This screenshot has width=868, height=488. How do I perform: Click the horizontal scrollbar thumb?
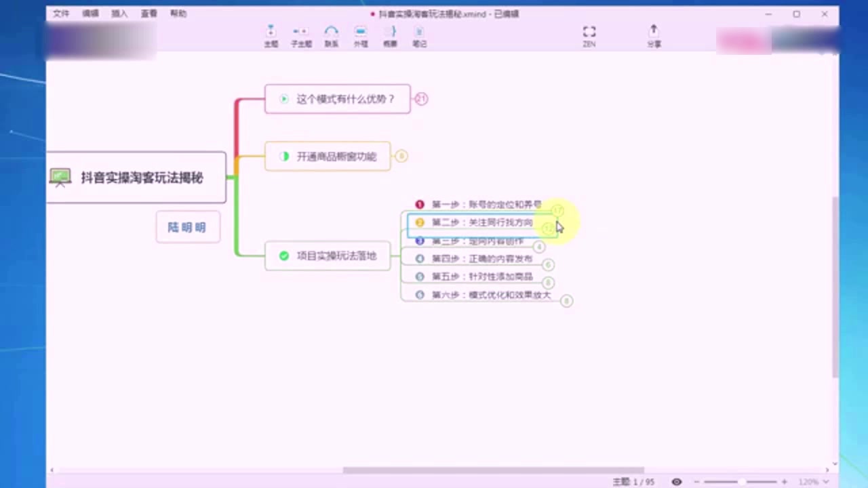coord(493,470)
